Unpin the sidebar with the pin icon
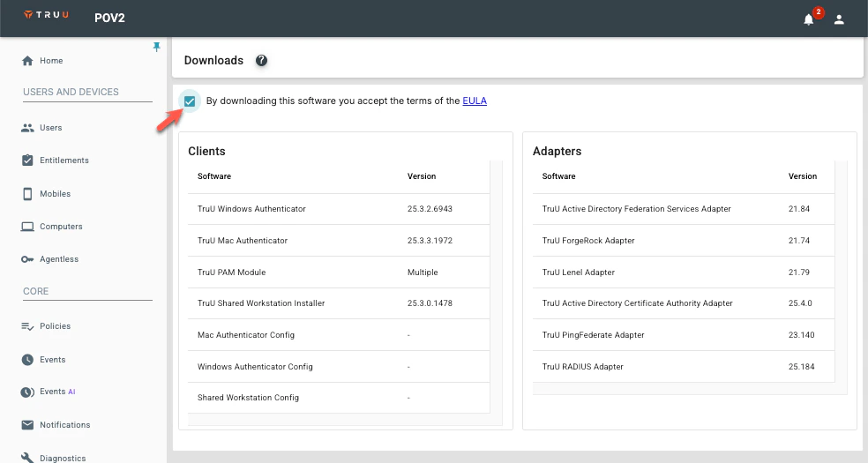 click(157, 47)
